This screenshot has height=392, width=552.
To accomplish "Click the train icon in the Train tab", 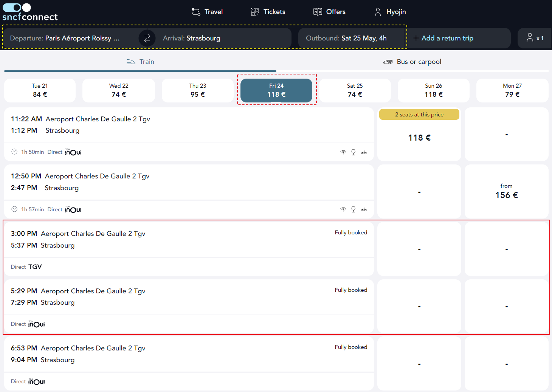I will 131,62.
